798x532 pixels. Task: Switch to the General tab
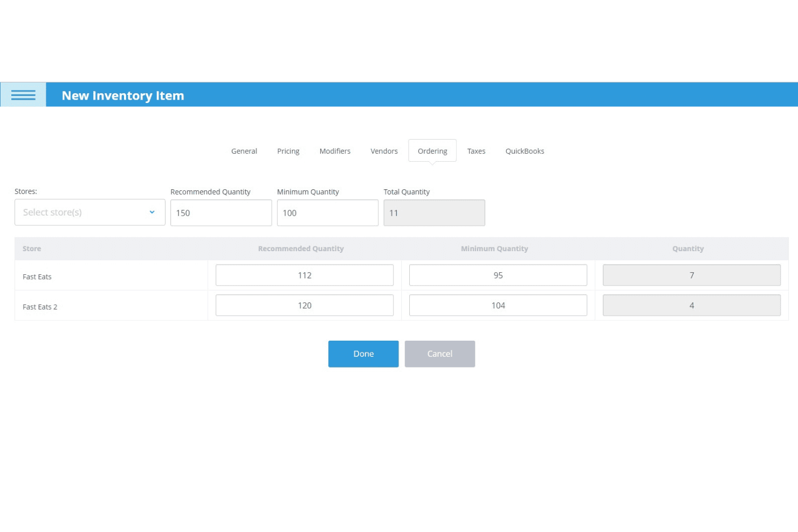[x=244, y=151]
